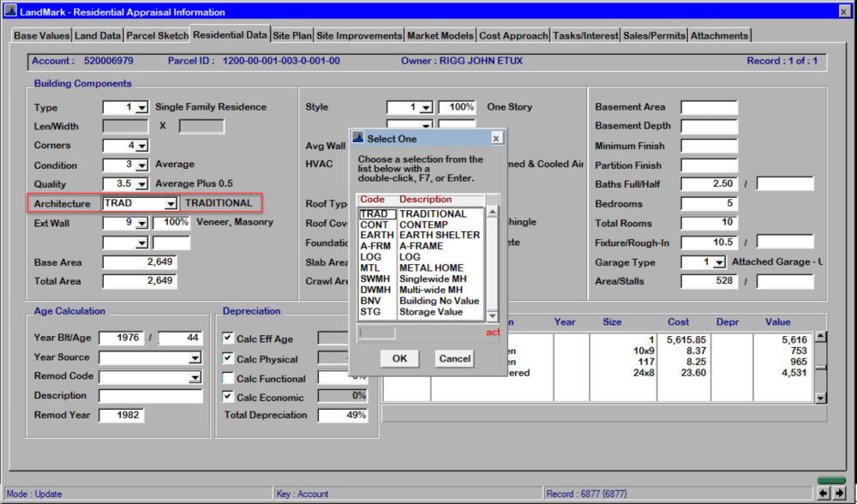Screen dimensions: 857x504
Task: Click the Total Rooms field
Action: click(709, 223)
